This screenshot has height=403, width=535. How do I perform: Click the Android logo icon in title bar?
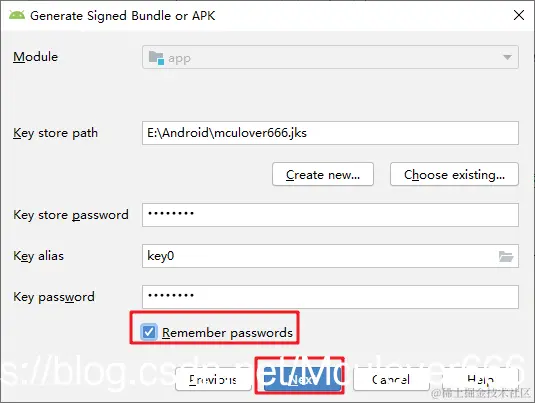pos(17,15)
